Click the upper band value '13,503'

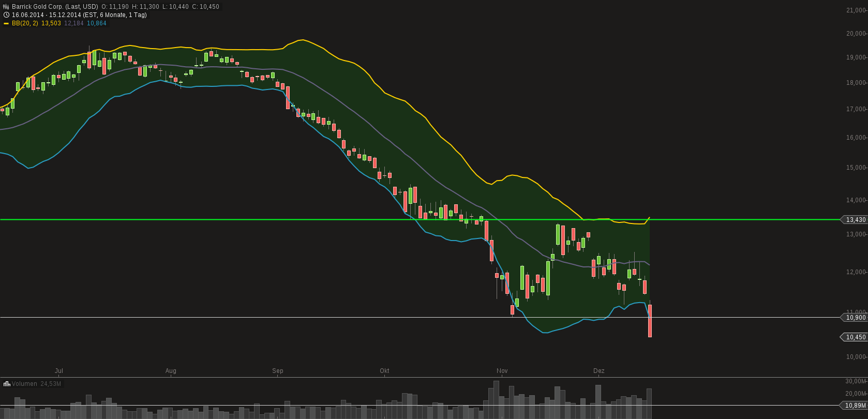tap(51, 23)
